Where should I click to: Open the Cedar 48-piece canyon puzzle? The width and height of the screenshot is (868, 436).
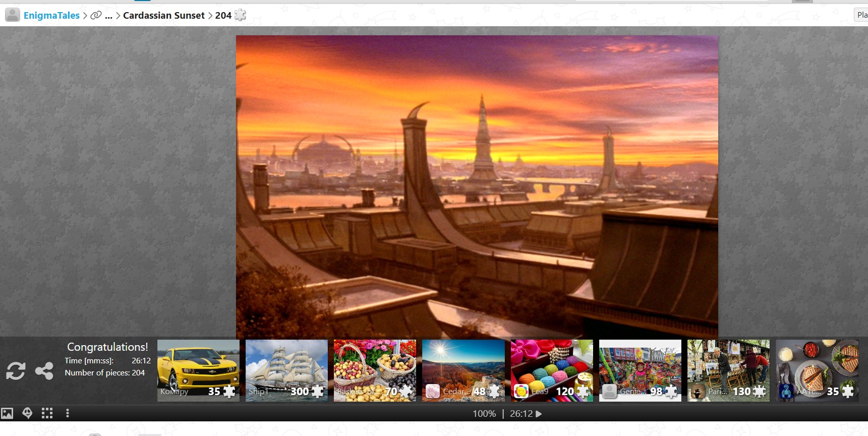[x=463, y=370]
